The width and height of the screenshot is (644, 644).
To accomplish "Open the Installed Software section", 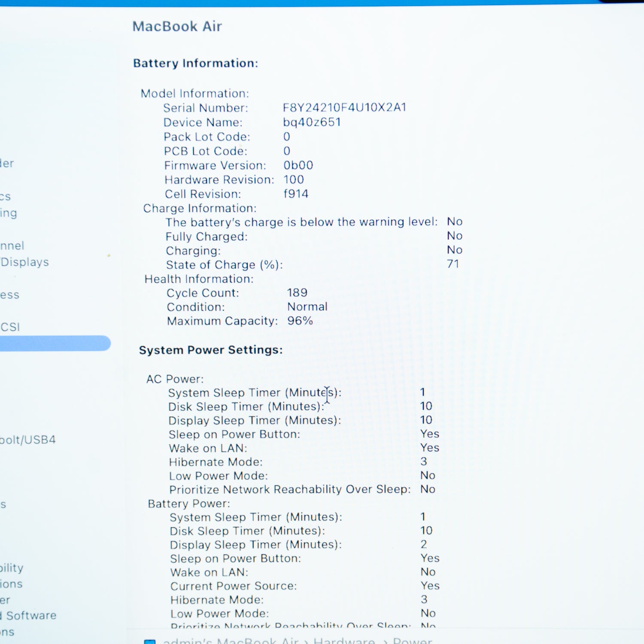I will [x=28, y=615].
